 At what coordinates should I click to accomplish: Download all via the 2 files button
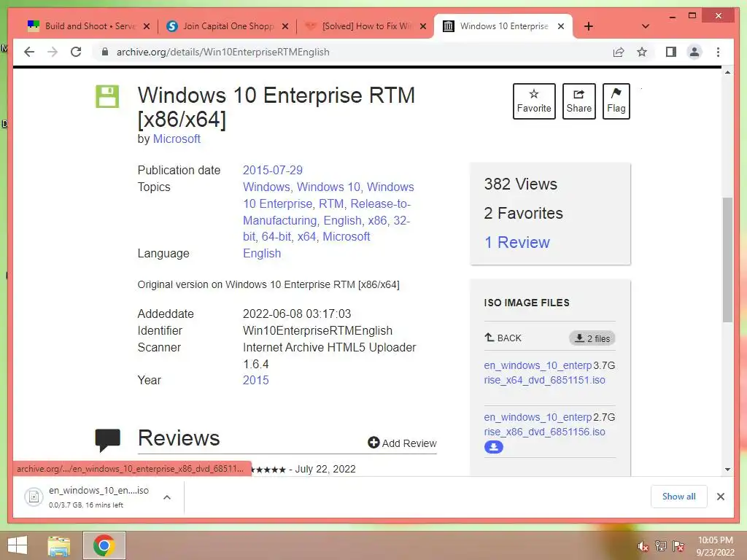point(592,338)
